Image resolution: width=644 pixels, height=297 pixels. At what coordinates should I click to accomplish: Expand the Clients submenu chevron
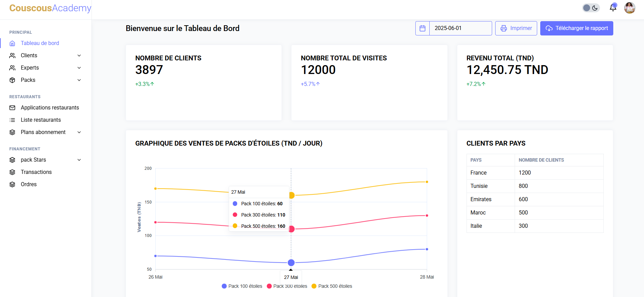(x=79, y=56)
